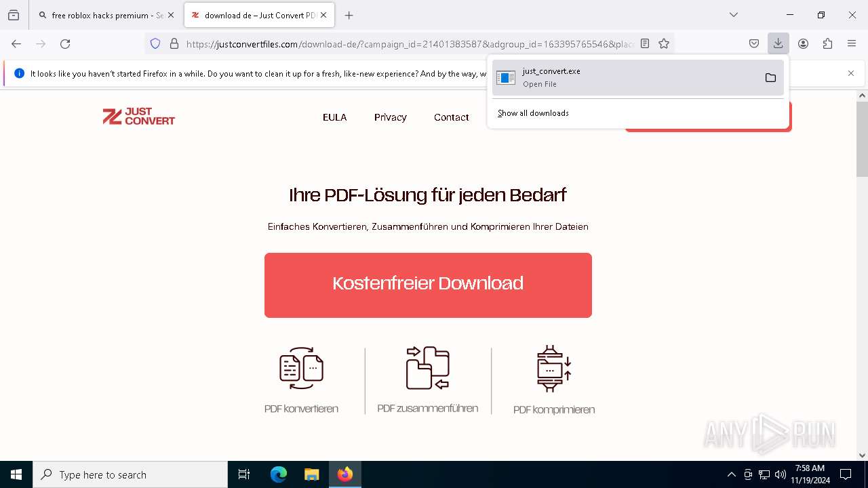Switch to free roblox hacks premium tab
The height and width of the screenshot is (488, 868).
(106, 15)
